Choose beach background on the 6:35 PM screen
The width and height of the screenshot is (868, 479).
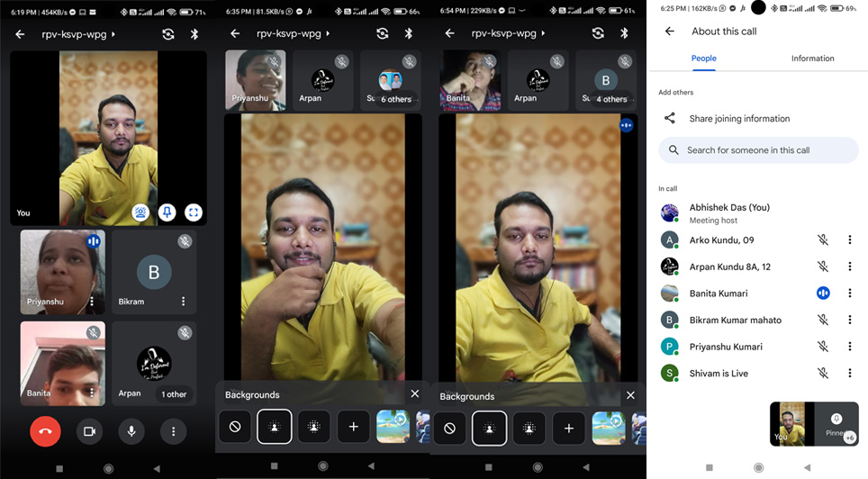pyautogui.click(x=392, y=427)
